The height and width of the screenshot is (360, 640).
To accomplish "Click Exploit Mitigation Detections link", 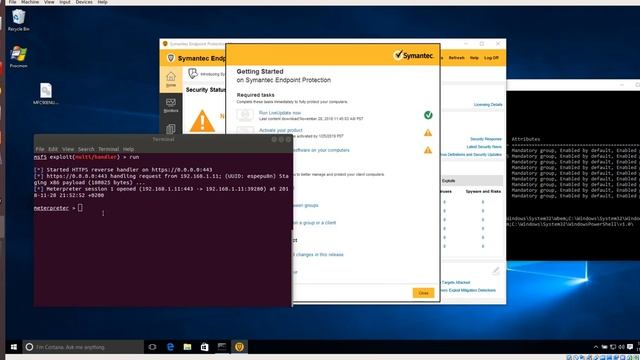I will click(469, 290).
